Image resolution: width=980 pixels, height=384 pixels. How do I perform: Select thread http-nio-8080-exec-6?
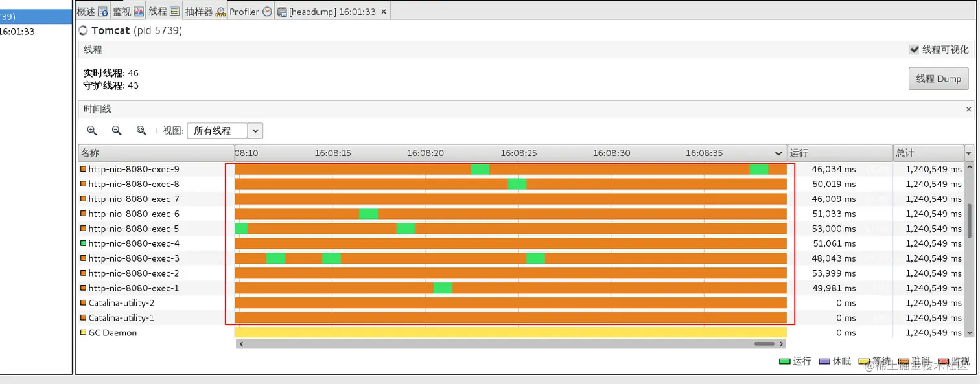134,214
